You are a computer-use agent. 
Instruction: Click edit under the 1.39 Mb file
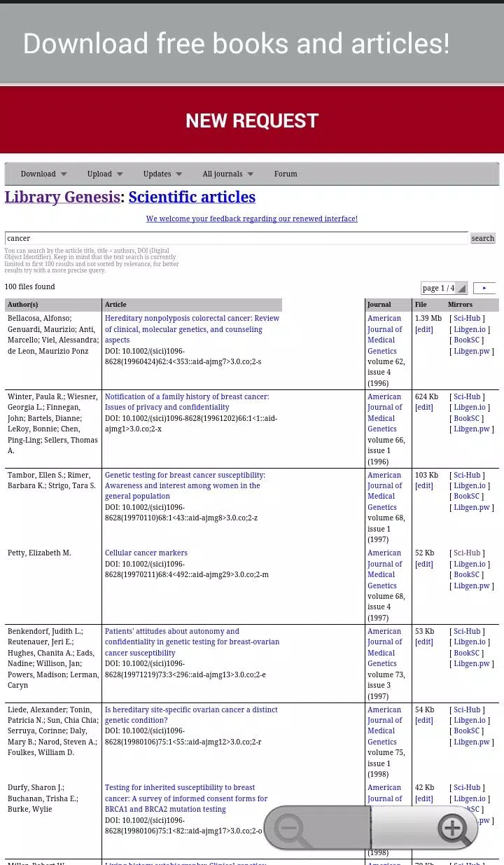424,329
